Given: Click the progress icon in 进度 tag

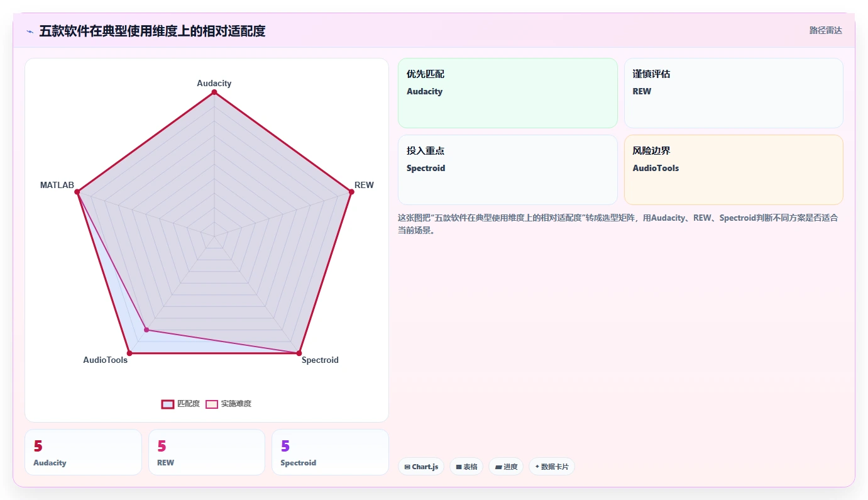Looking at the screenshot, I should coord(498,467).
